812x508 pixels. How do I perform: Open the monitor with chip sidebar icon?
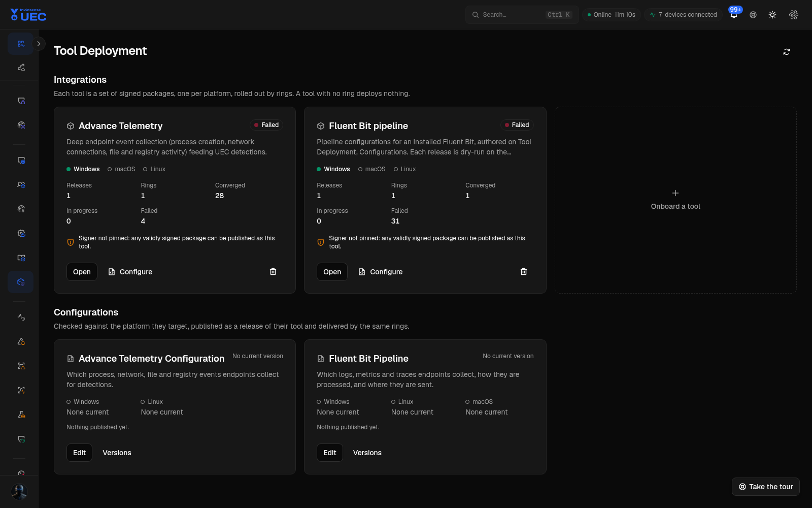click(x=21, y=161)
